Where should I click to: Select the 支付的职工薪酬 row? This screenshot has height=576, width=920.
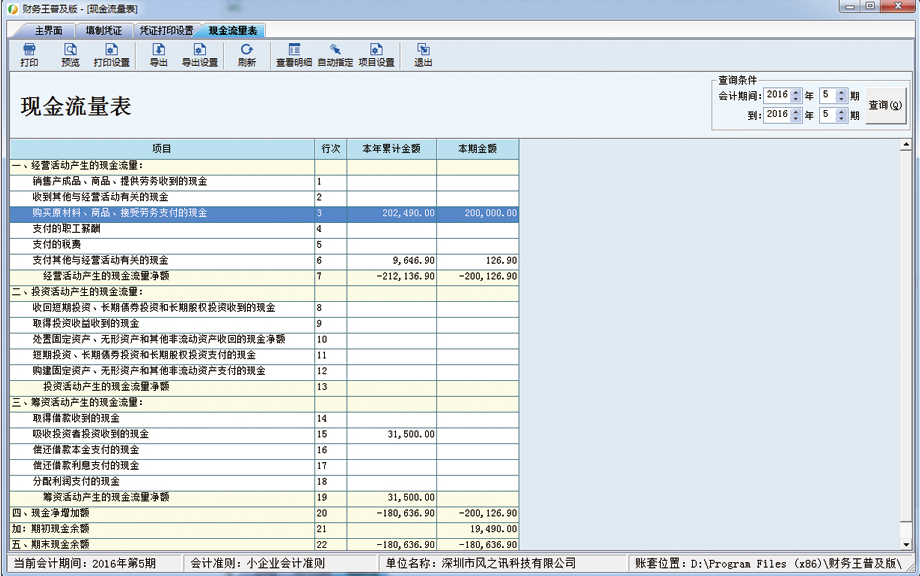[264, 229]
